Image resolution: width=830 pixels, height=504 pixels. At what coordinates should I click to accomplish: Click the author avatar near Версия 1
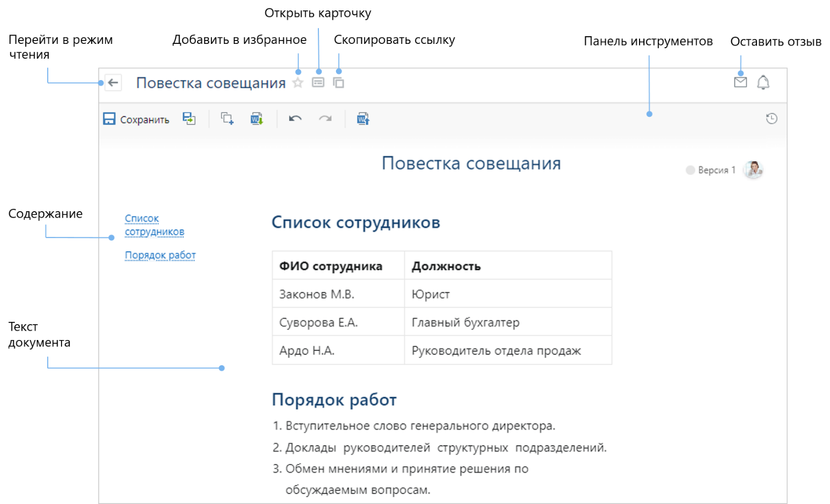[753, 169]
